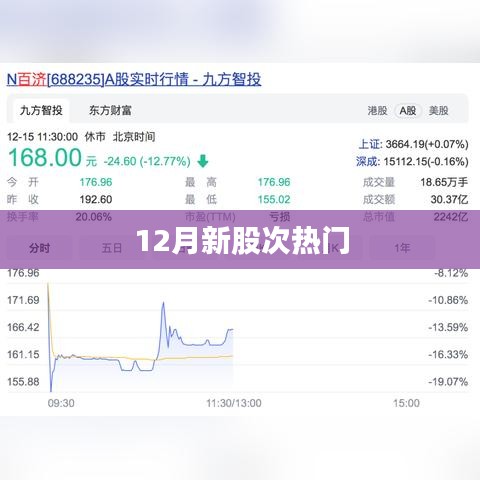Click the -16.33% axis label
The width and height of the screenshot is (480, 480).
448,354
